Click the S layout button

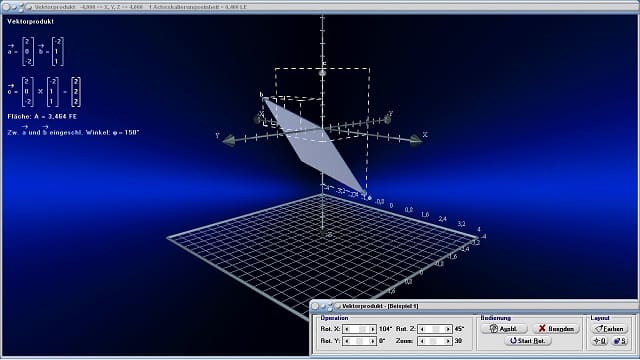620,341
